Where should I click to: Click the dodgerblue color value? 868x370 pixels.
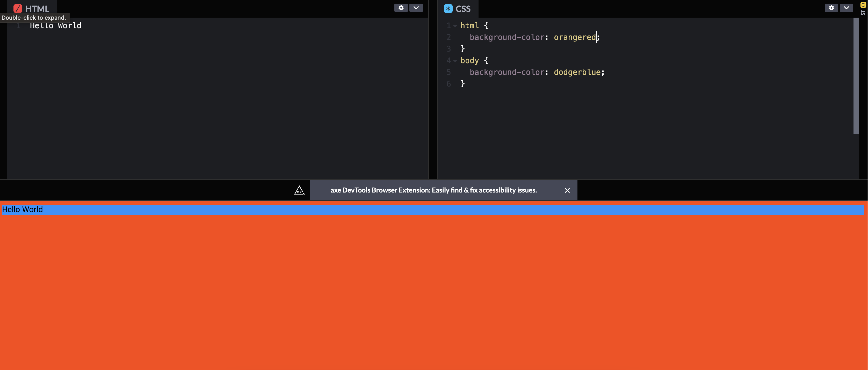point(577,72)
